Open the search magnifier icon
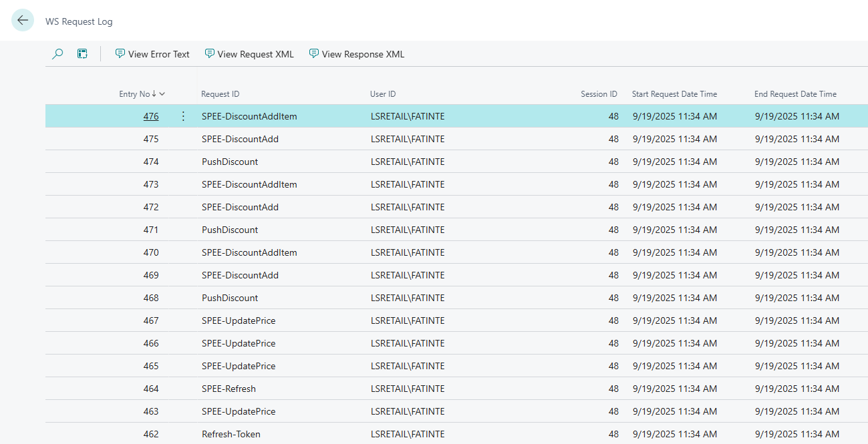Viewport: 868px width, 444px height. click(57, 54)
